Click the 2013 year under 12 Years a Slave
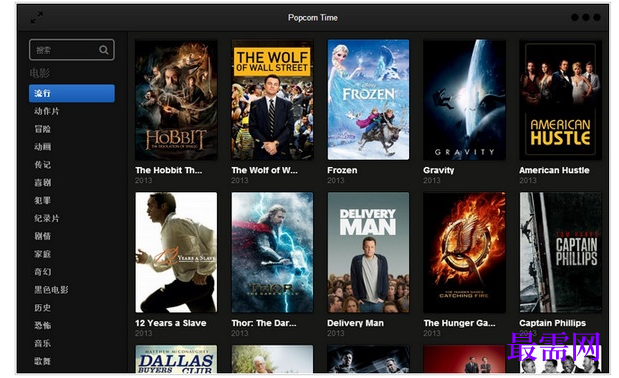This screenshot has width=619, height=378. 143,333
